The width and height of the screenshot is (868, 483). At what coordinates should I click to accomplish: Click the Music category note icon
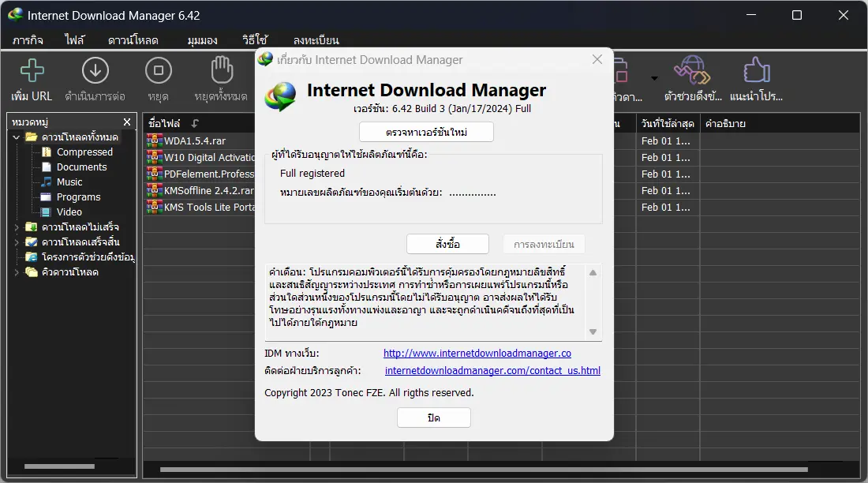tap(47, 182)
